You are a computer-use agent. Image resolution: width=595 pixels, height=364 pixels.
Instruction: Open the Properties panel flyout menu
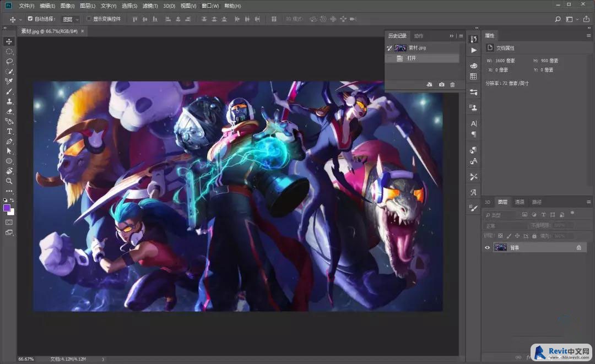(588, 36)
